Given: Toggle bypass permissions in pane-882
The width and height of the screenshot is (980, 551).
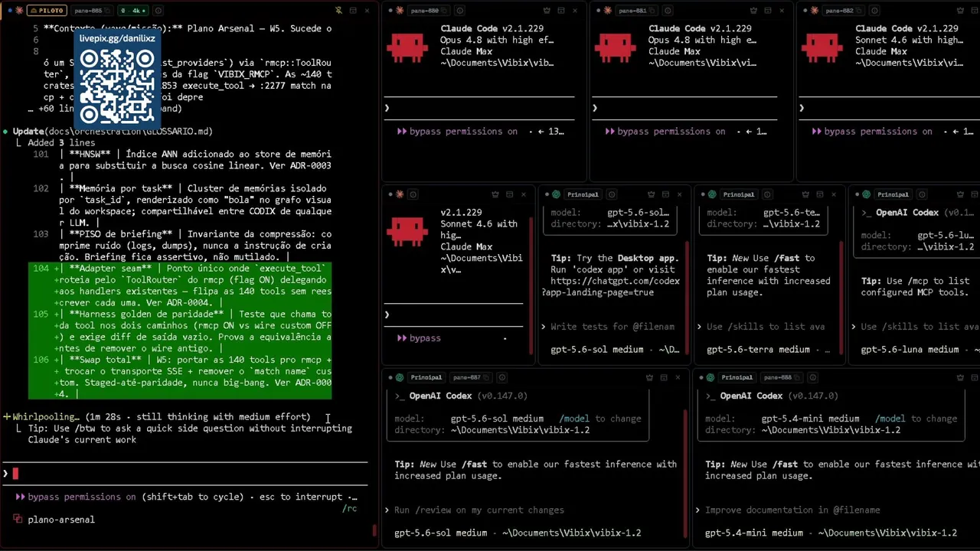Looking at the screenshot, I should (x=872, y=132).
